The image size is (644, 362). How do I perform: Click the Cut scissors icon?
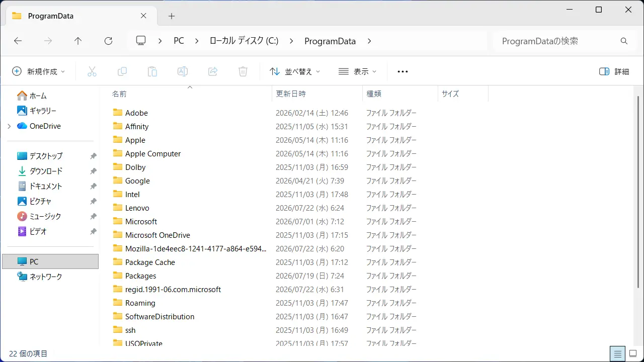coord(92,71)
